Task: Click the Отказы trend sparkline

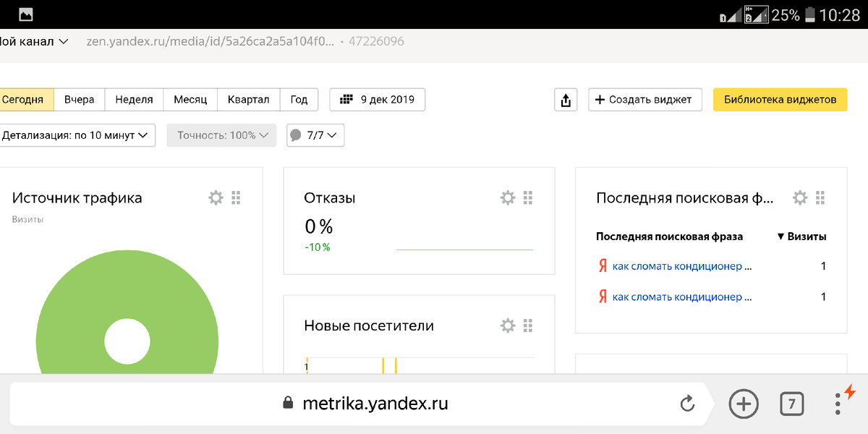Action: pyautogui.click(x=464, y=250)
